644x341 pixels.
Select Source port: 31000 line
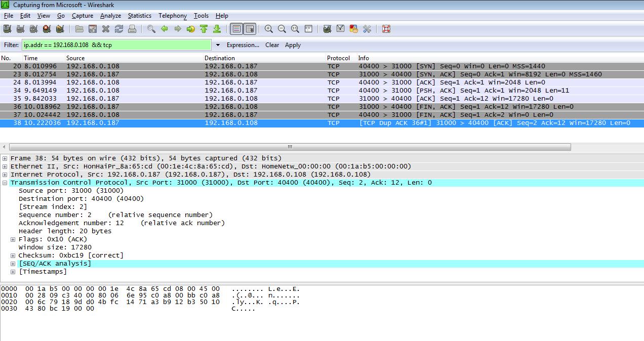[x=71, y=191]
